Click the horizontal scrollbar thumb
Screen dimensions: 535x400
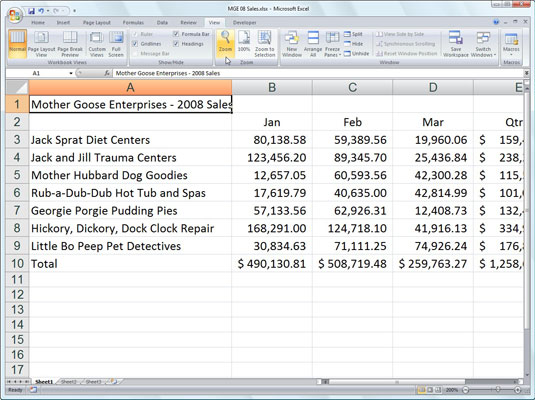396,382
